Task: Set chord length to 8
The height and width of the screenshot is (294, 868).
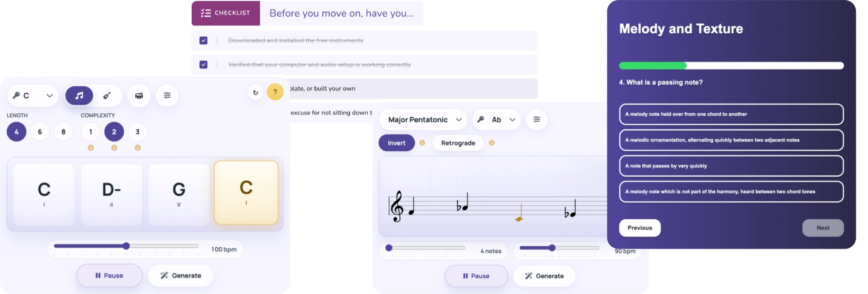Action: click(63, 132)
